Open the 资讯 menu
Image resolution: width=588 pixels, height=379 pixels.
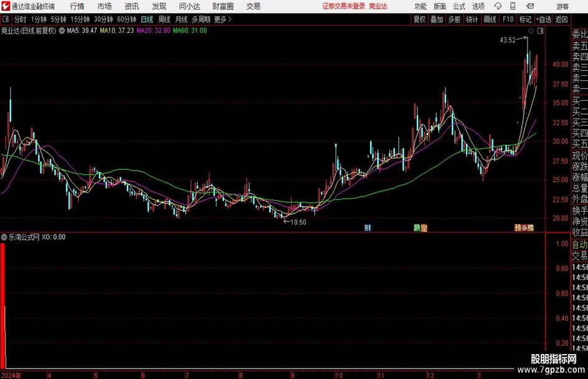tap(132, 6)
